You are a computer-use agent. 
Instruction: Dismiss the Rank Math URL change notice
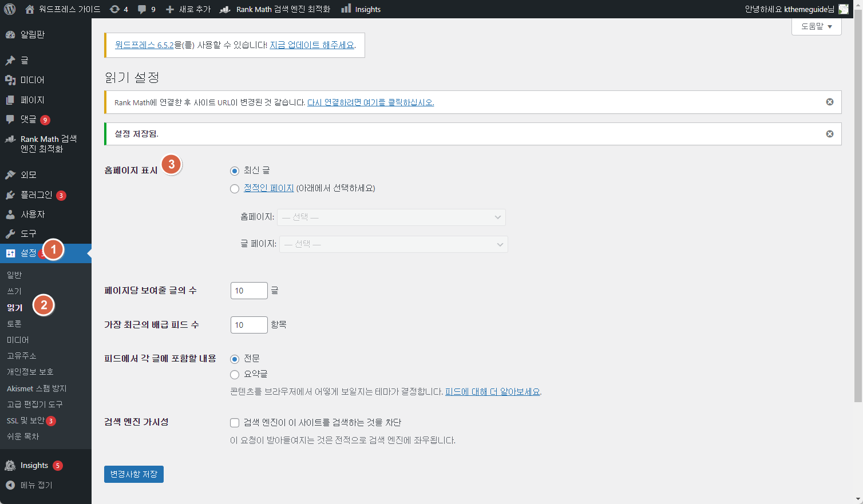pos(830,102)
